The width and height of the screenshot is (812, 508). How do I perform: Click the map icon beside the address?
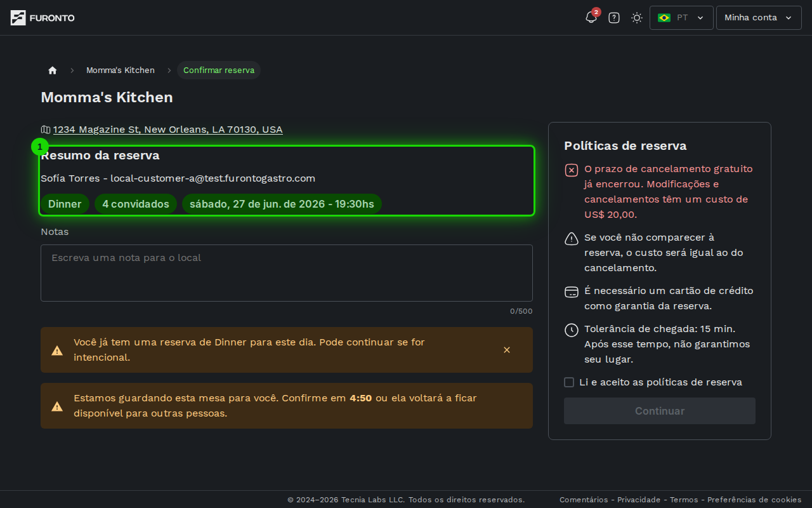tap(46, 130)
